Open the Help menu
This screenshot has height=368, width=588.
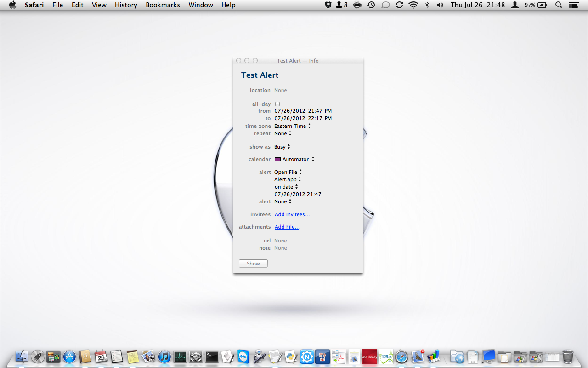point(228,5)
